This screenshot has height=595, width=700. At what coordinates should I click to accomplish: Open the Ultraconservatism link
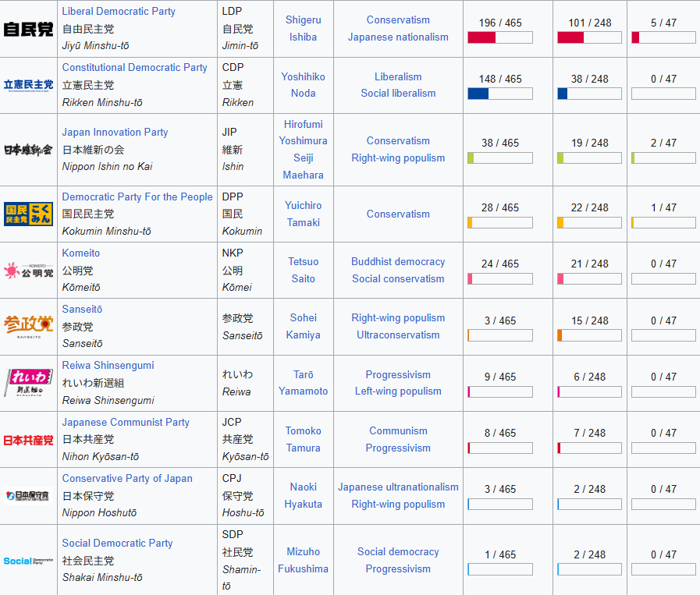tap(398, 335)
